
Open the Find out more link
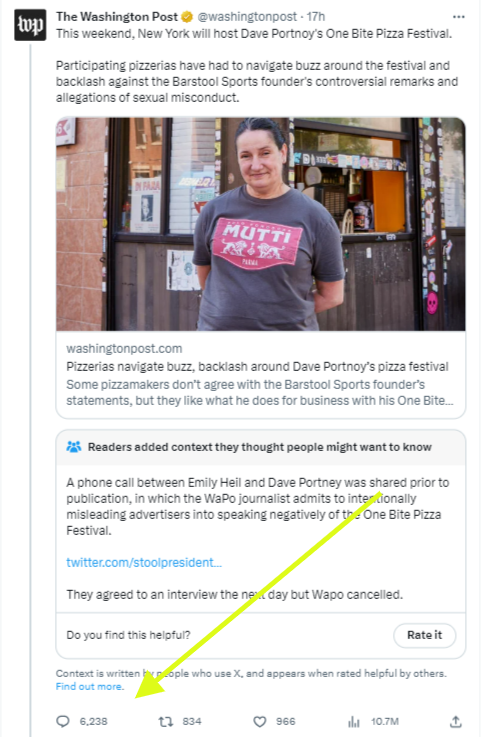(90, 686)
